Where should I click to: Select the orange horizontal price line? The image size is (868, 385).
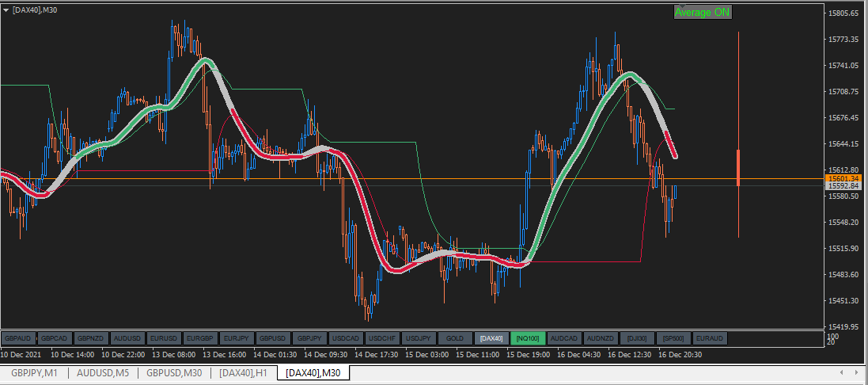click(412, 178)
